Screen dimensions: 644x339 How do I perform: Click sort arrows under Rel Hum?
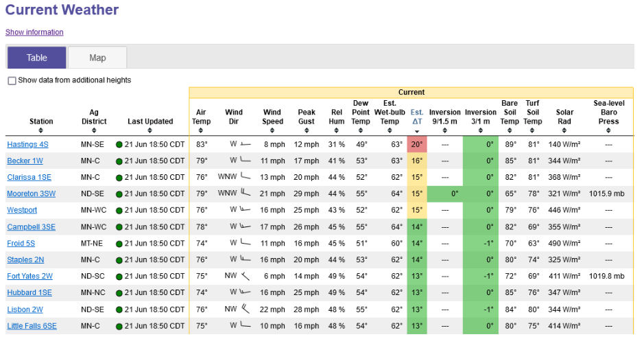click(336, 130)
